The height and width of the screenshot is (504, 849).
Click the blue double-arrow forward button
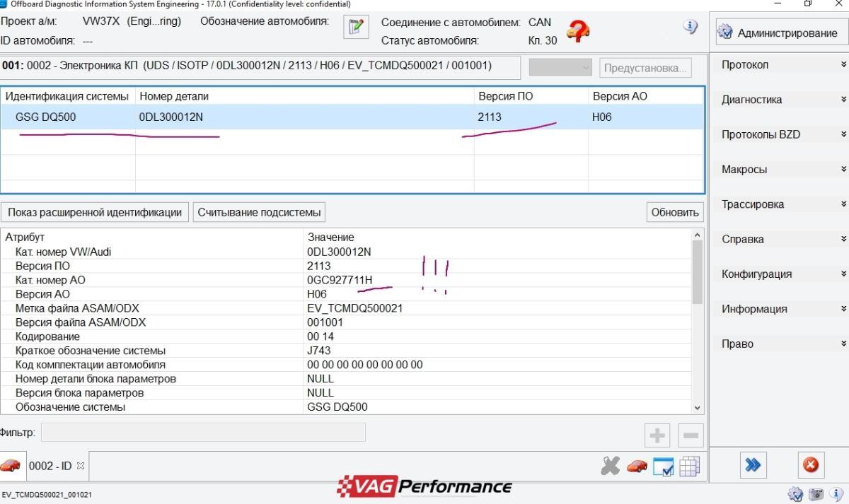[753, 465]
